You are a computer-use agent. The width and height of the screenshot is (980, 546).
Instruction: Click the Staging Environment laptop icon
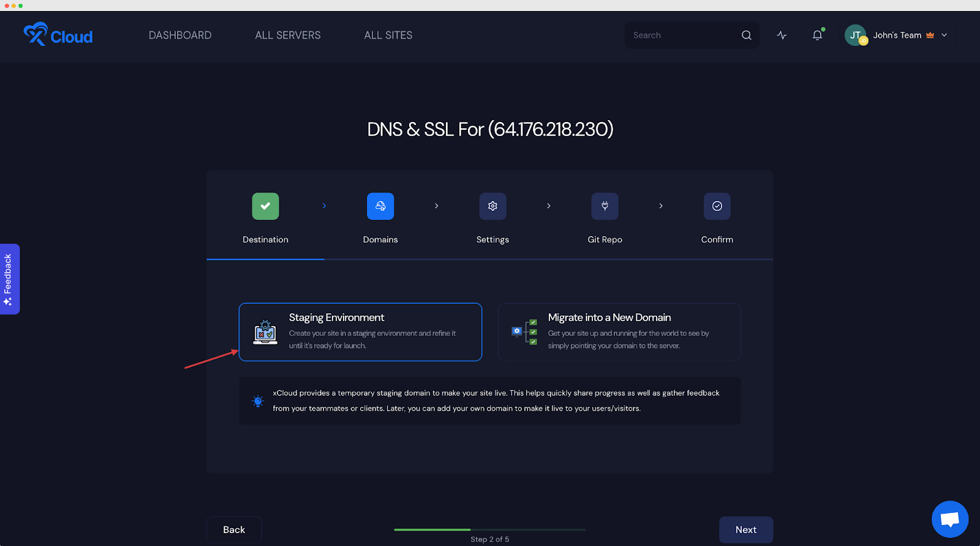tap(265, 332)
